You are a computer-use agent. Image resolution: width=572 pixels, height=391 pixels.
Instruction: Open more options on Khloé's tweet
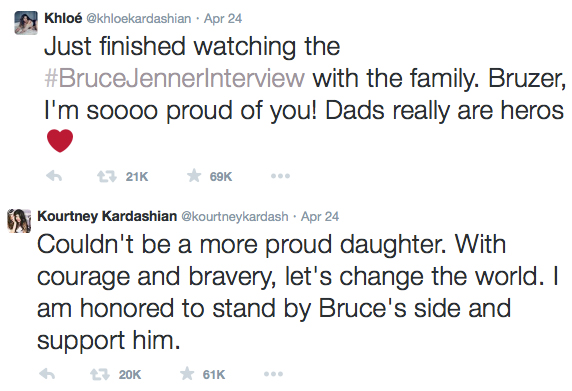(x=280, y=176)
